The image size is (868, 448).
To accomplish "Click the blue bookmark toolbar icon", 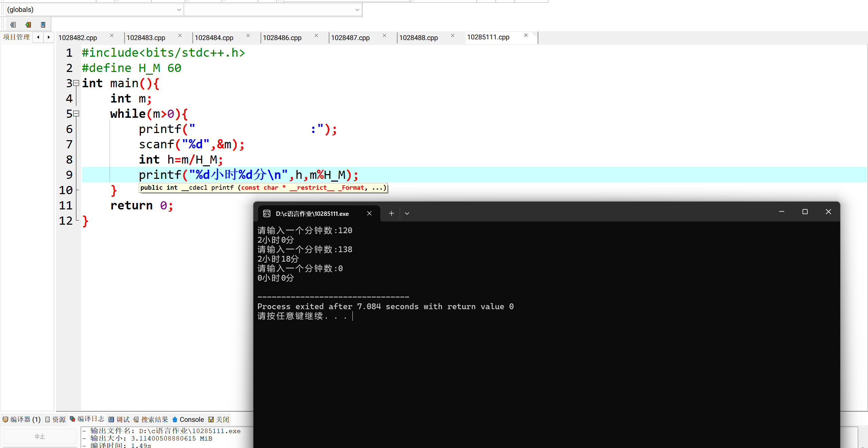I will [x=43, y=24].
